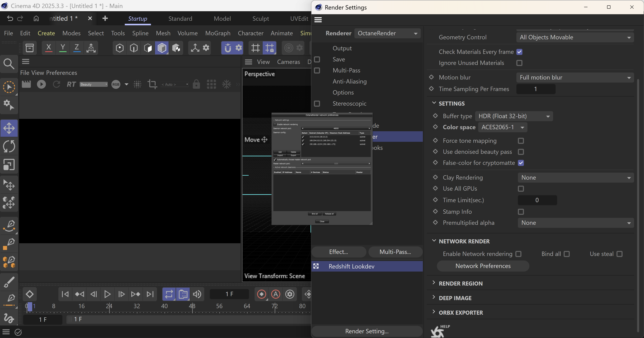Image resolution: width=644 pixels, height=338 pixels.
Task: Enable the Ignore Unused Materials checkbox
Action: click(519, 63)
